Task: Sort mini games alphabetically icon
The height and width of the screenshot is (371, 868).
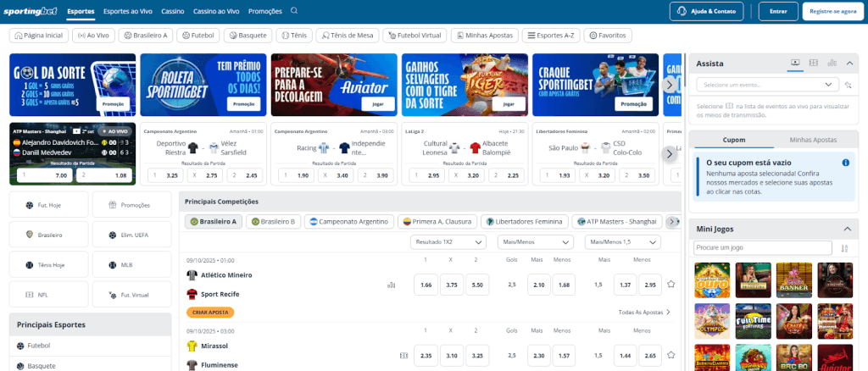Action: 845,248
